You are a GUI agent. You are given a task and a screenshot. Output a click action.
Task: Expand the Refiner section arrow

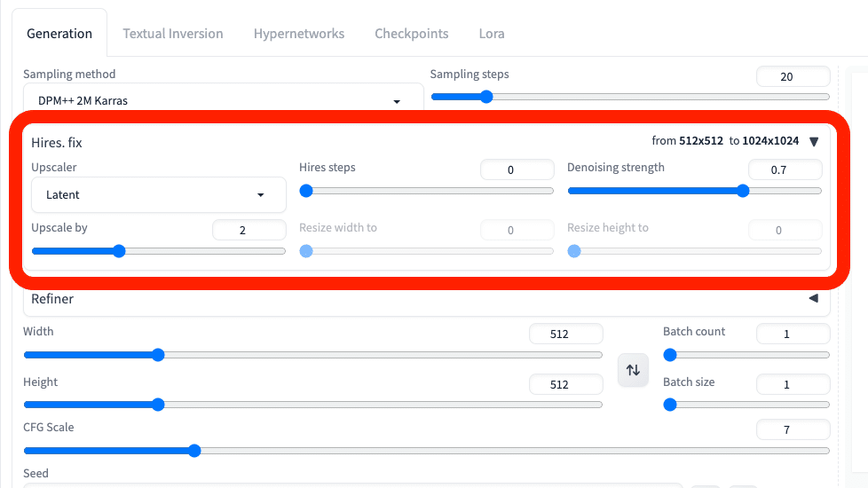click(813, 299)
